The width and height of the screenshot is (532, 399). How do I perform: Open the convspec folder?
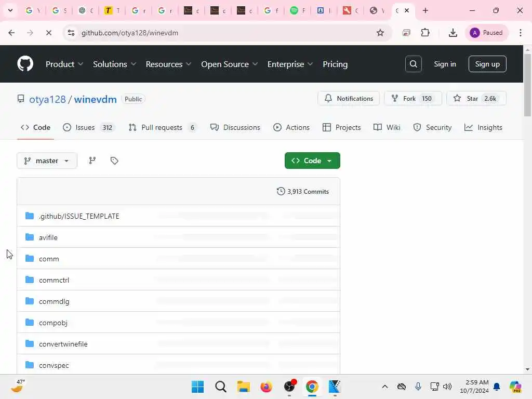click(x=54, y=365)
